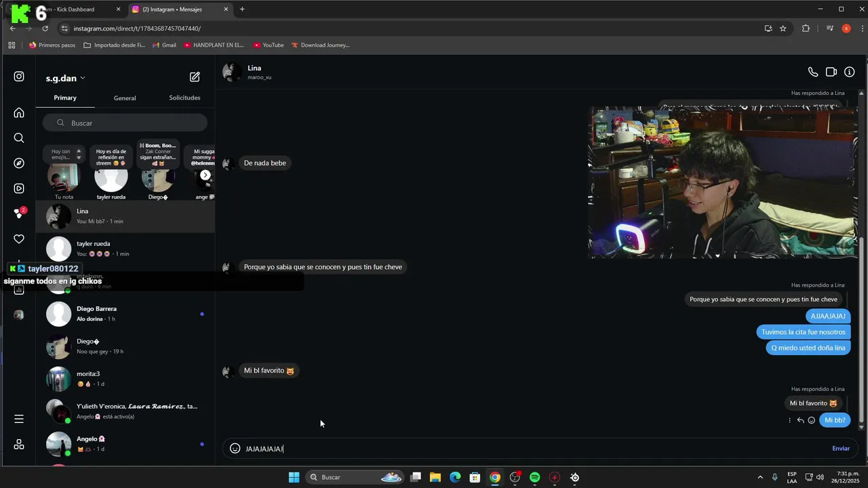The width and height of the screenshot is (868, 488).
Task: Open the morita:3 conversation
Action: (125, 379)
